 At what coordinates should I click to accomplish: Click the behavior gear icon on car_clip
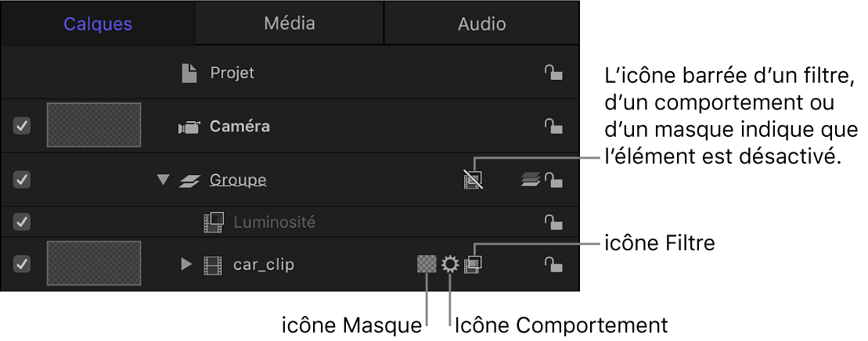[x=449, y=264]
